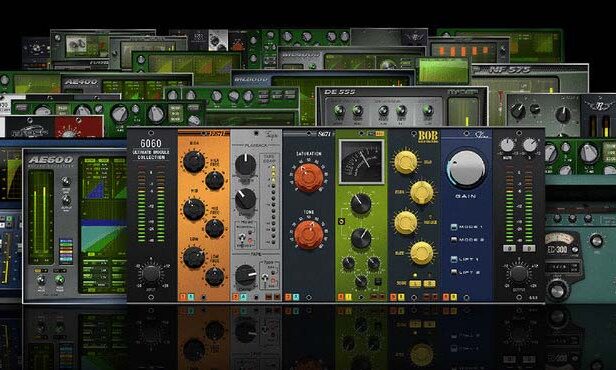Click the third yellow knob in the BOB module
616x370 pixels.
[x=406, y=222]
